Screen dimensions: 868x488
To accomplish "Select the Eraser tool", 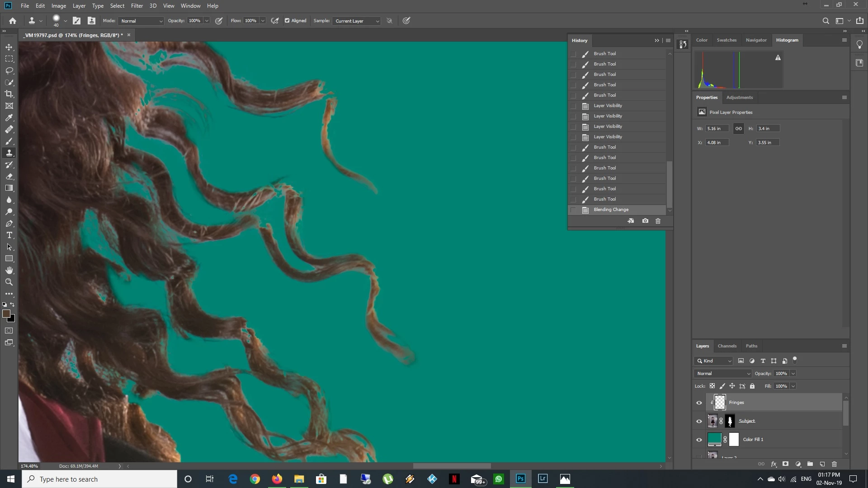I will point(9,177).
